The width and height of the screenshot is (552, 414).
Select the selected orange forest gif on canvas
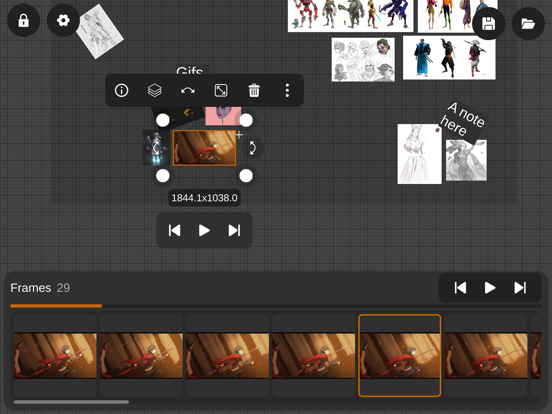(x=204, y=148)
